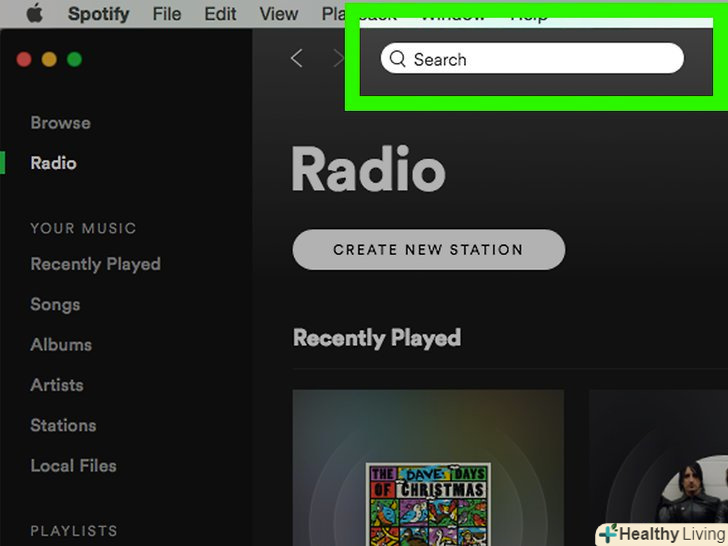Viewport: 728px width, 546px height.
Task: Open the station with the dark-haired man photo
Action: pyautogui.click(x=658, y=468)
